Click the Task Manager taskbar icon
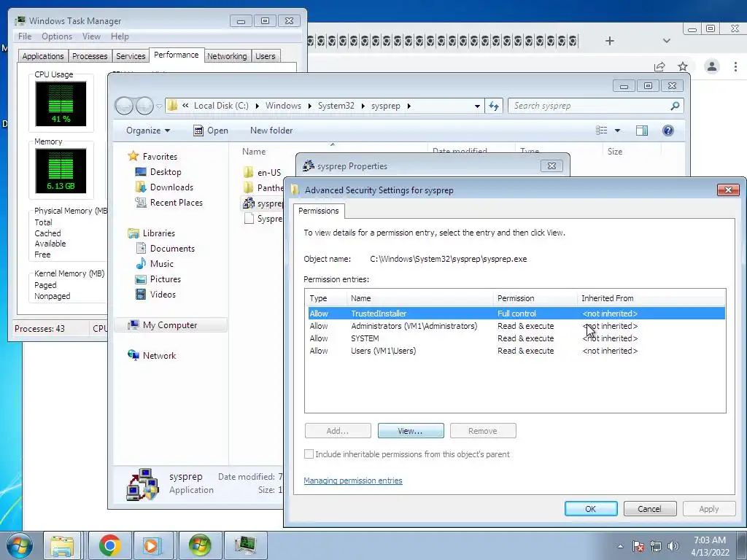Viewport: 747px width, 560px height. click(x=246, y=545)
